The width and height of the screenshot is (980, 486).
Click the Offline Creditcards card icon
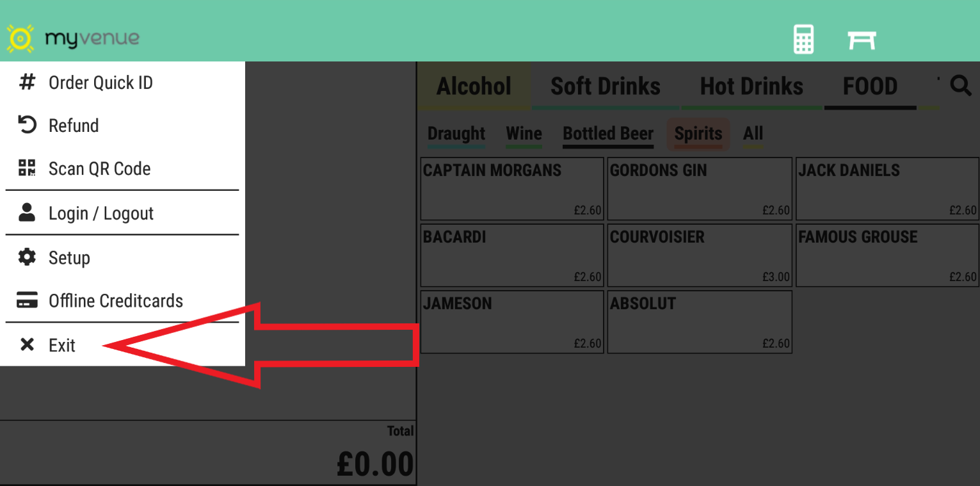27,300
